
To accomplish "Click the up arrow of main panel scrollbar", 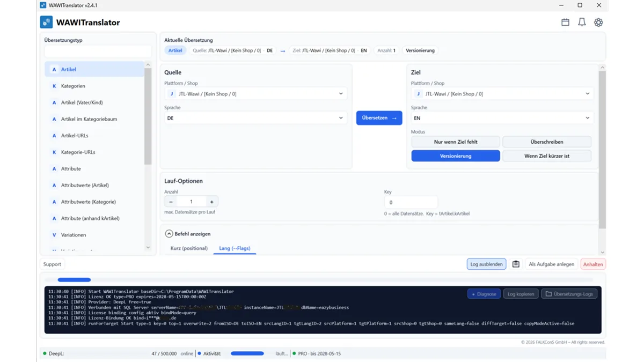I will click(602, 68).
